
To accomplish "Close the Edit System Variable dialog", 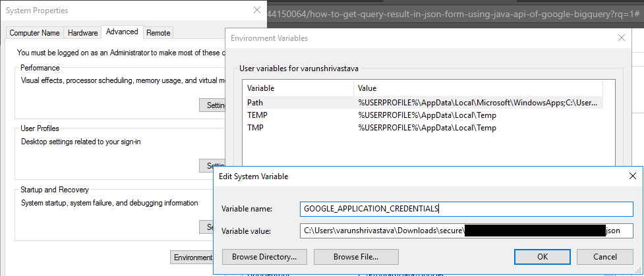I will coord(633,177).
